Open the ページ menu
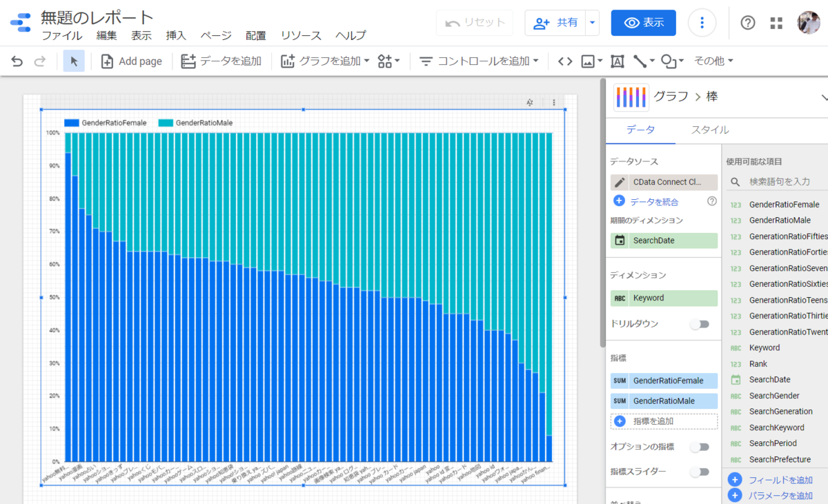The height and width of the screenshot is (504, 828). 216,36
